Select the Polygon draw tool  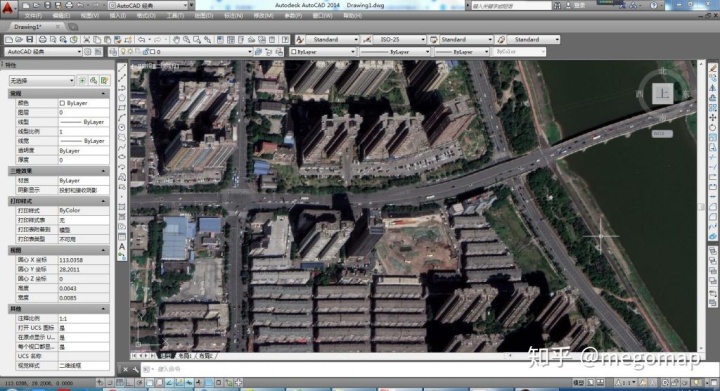(122, 98)
